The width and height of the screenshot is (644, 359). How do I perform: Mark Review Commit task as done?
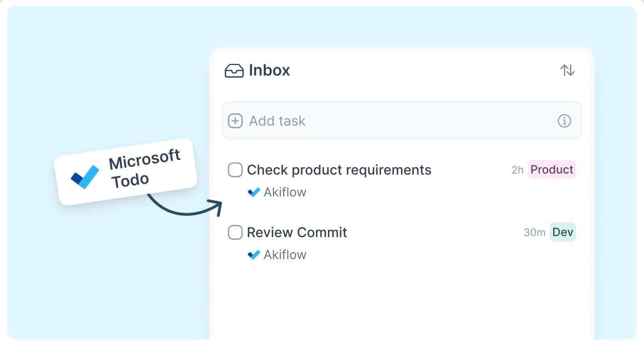coord(235,232)
